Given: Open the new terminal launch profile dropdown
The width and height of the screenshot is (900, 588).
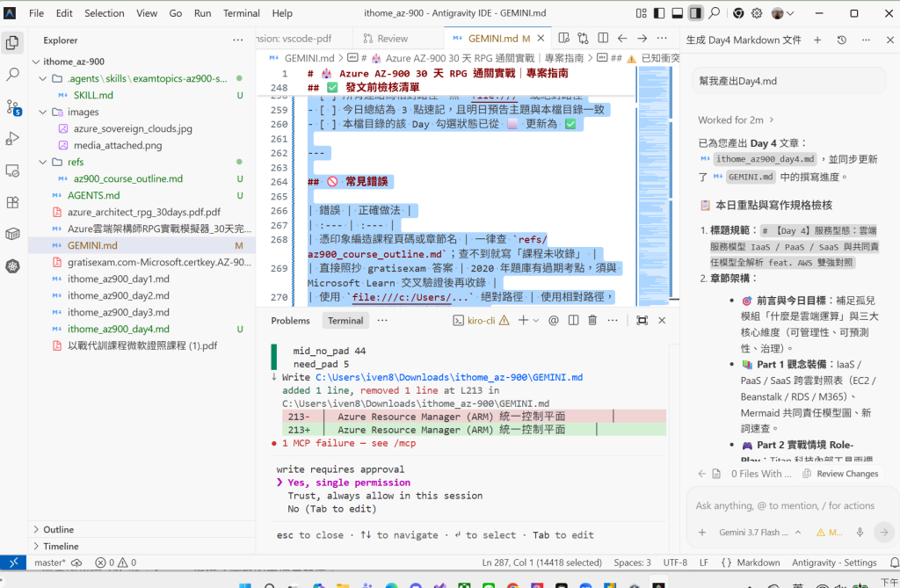Looking at the screenshot, I should click(536, 321).
